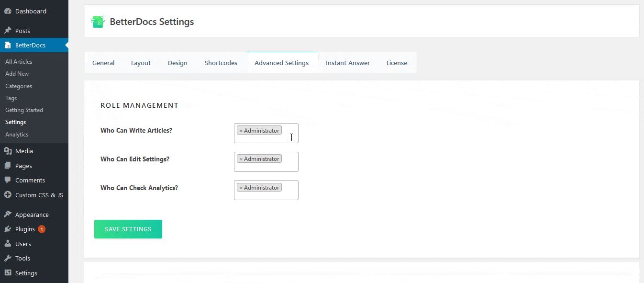644x283 pixels.
Task: Switch to the Instant Answer tab
Action: (347, 63)
